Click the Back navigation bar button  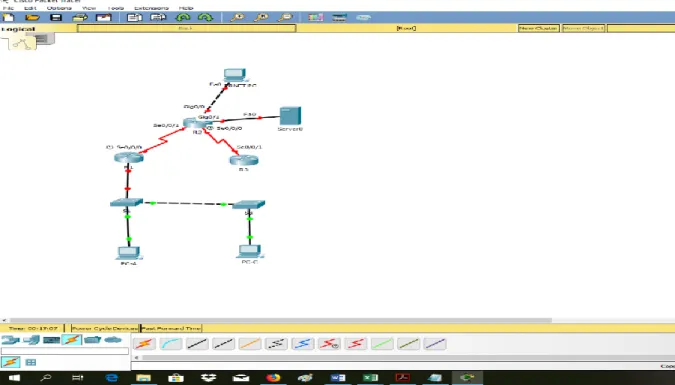tap(186, 28)
